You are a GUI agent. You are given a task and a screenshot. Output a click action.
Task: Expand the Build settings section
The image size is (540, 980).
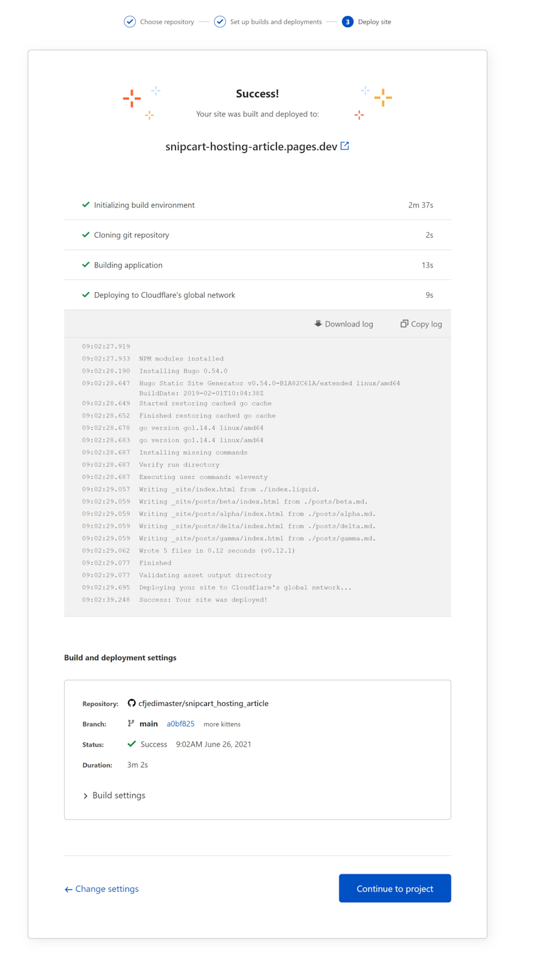pyautogui.click(x=114, y=795)
